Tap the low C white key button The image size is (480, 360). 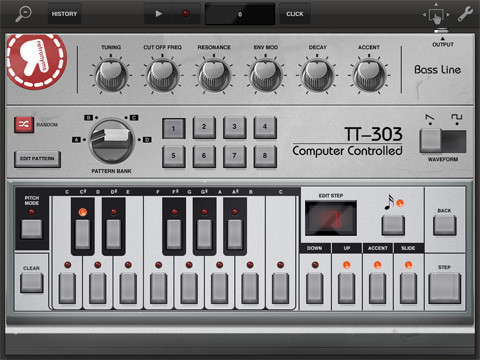coord(67,288)
